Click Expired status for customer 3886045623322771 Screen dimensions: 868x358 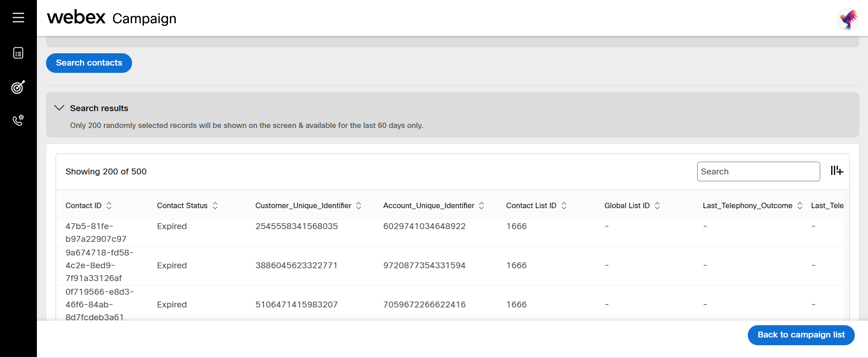pyautogui.click(x=172, y=266)
